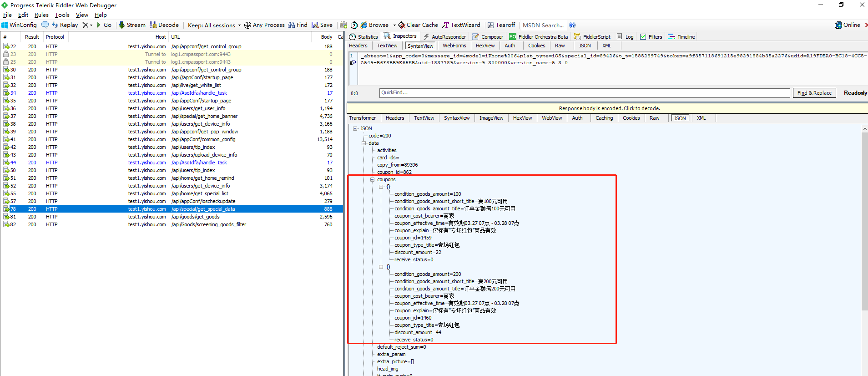Collapse first coupon object with amount 100
The height and width of the screenshot is (376, 868).
coord(381,187)
